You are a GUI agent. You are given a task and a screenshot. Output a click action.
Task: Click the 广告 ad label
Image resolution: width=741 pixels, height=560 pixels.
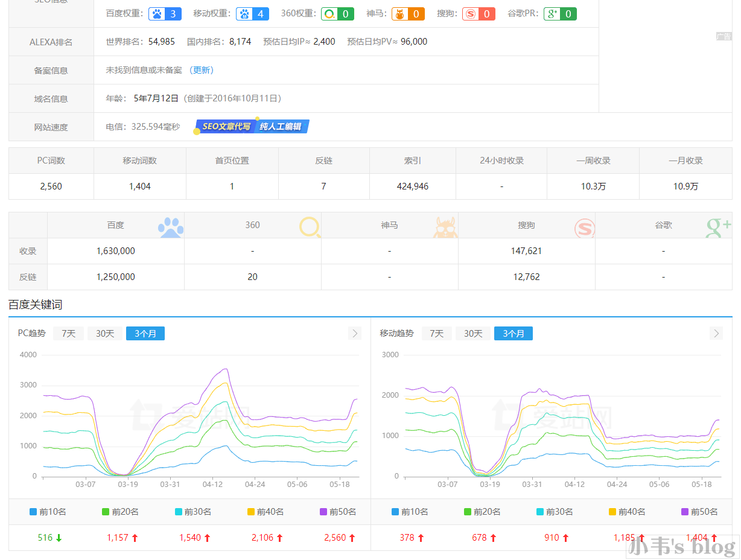(x=724, y=36)
